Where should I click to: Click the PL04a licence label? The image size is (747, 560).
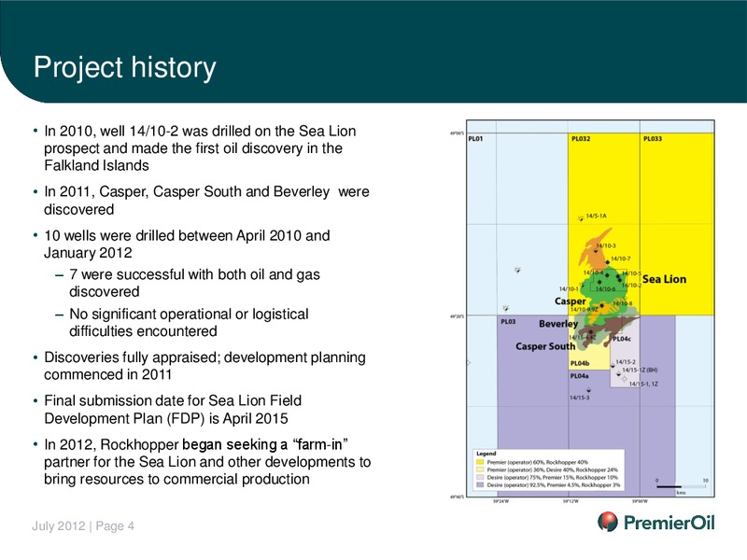click(x=579, y=376)
